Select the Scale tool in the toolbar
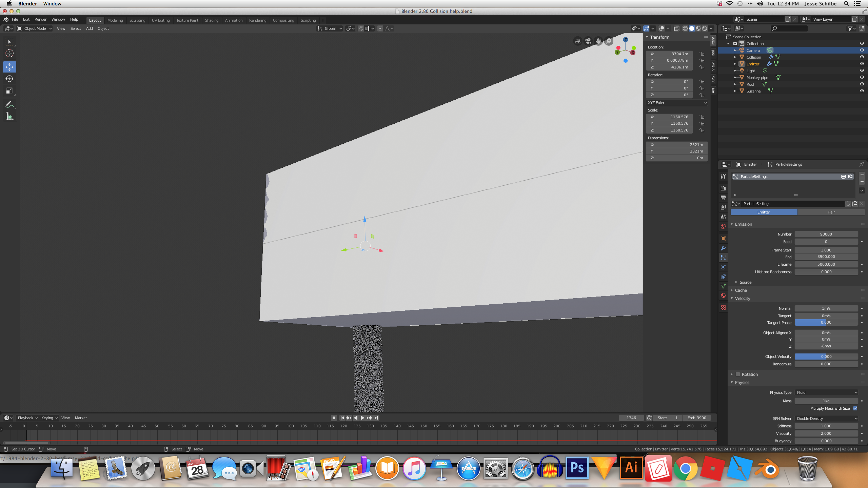The width and height of the screenshot is (868, 488). [x=9, y=91]
